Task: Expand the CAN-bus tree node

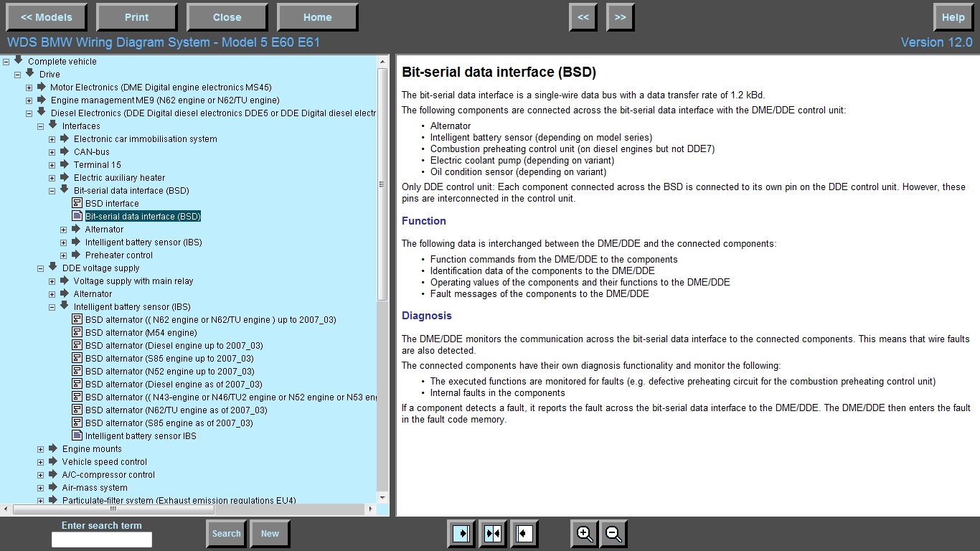Action: 52,152
